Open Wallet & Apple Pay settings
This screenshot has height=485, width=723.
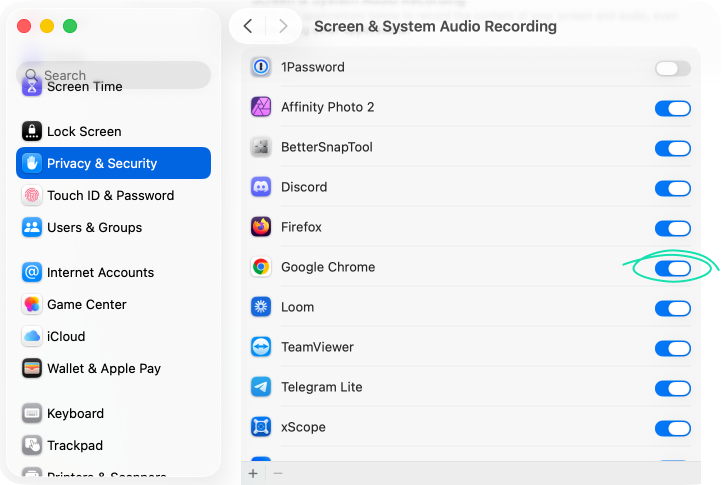113,368
